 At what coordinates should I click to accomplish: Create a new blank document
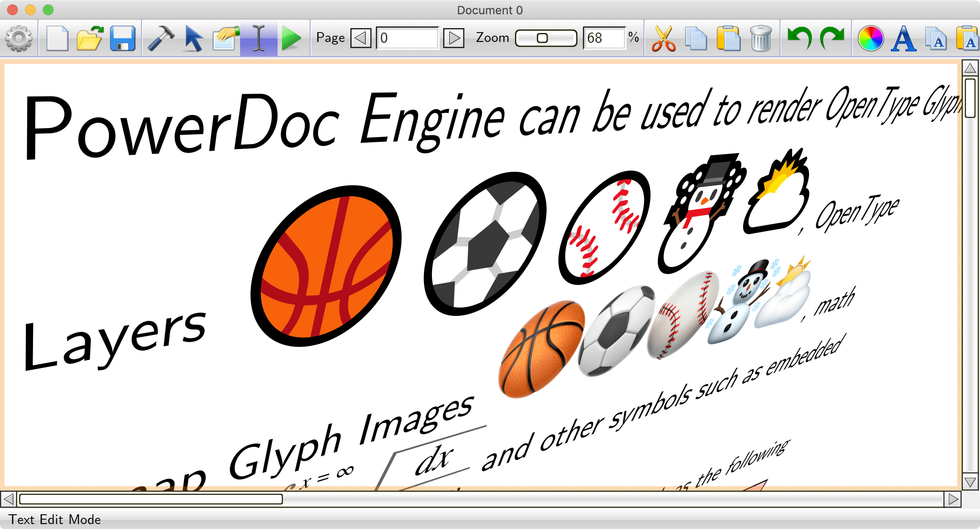click(x=57, y=38)
